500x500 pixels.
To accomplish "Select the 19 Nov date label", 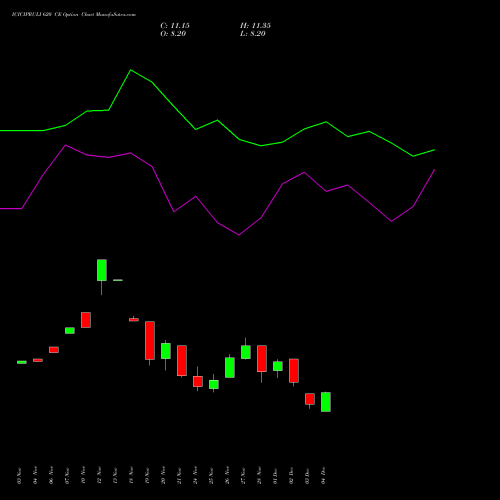I will pyautogui.click(x=147, y=476).
